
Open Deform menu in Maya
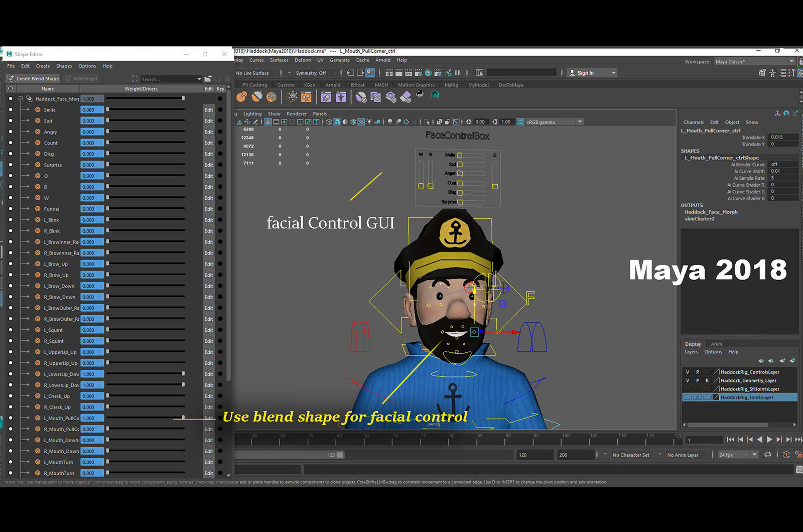coord(303,60)
